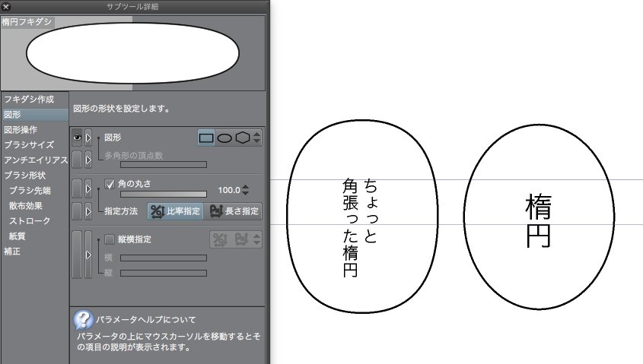Click the parameter help question mark icon
Viewport: 643px width, 364px height.
(84, 319)
